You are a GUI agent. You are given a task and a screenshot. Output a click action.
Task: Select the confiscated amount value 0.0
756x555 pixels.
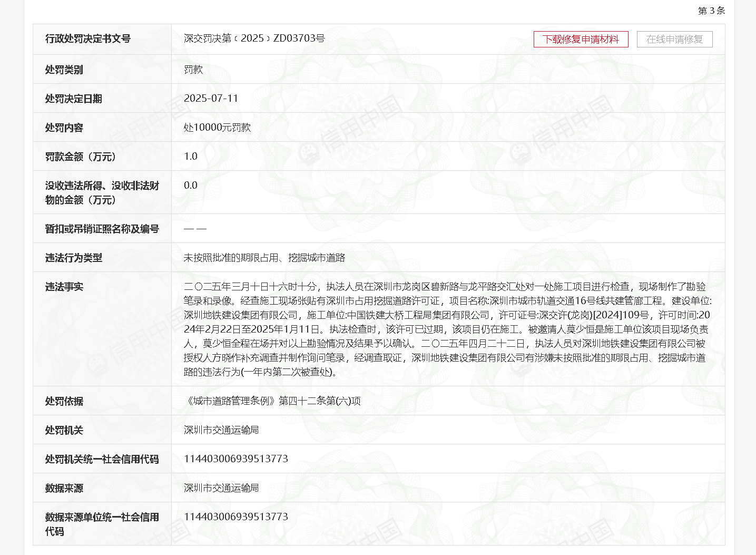click(x=191, y=186)
